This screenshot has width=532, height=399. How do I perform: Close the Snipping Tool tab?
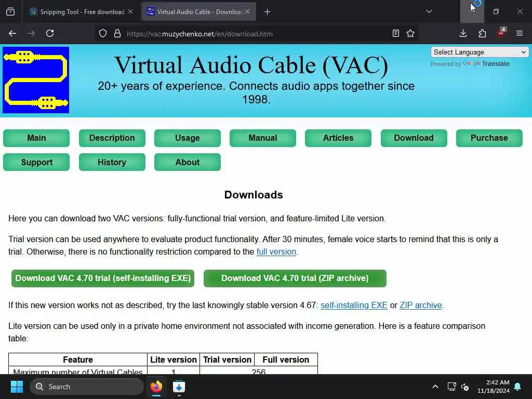(130, 11)
